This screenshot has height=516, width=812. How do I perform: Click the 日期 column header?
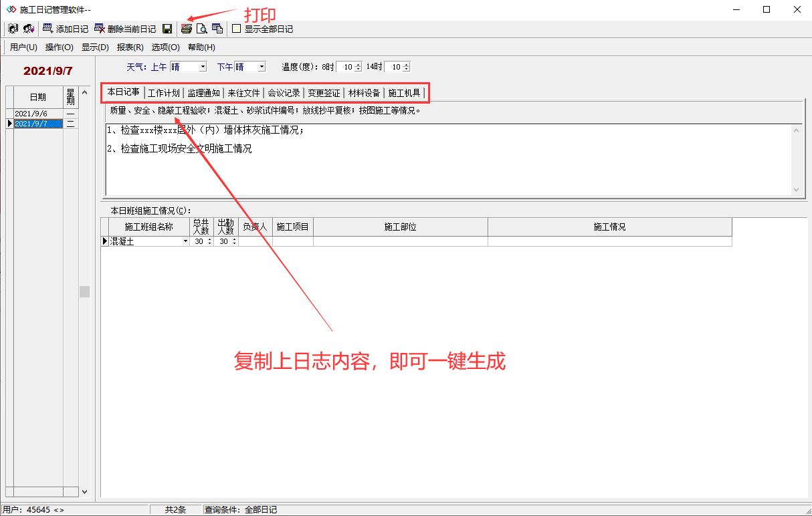[x=38, y=98]
